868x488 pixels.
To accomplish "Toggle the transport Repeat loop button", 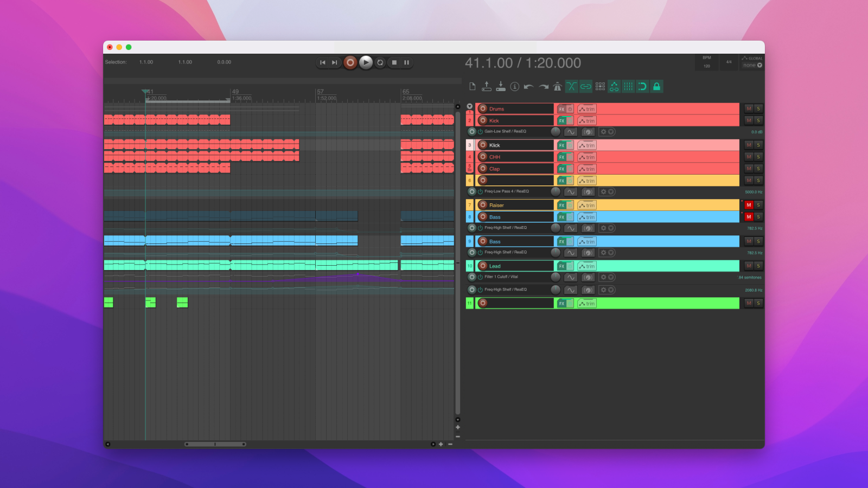I will point(380,62).
